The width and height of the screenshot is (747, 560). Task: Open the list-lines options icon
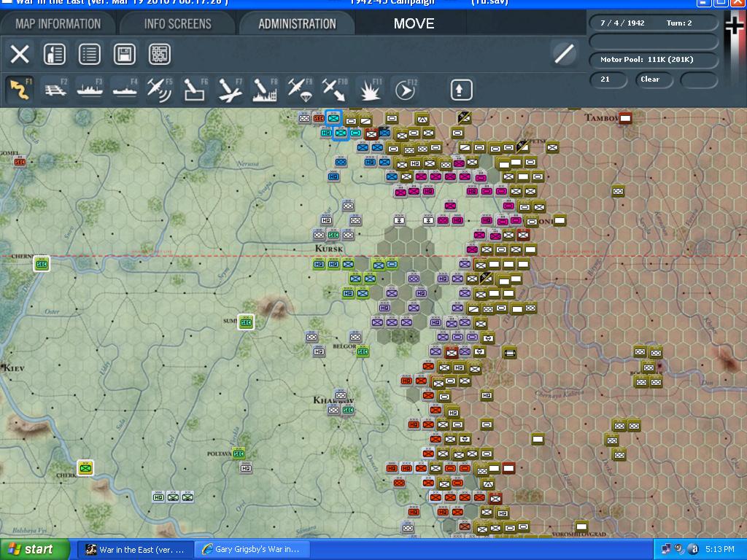pyautogui.click(x=90, y=54)
